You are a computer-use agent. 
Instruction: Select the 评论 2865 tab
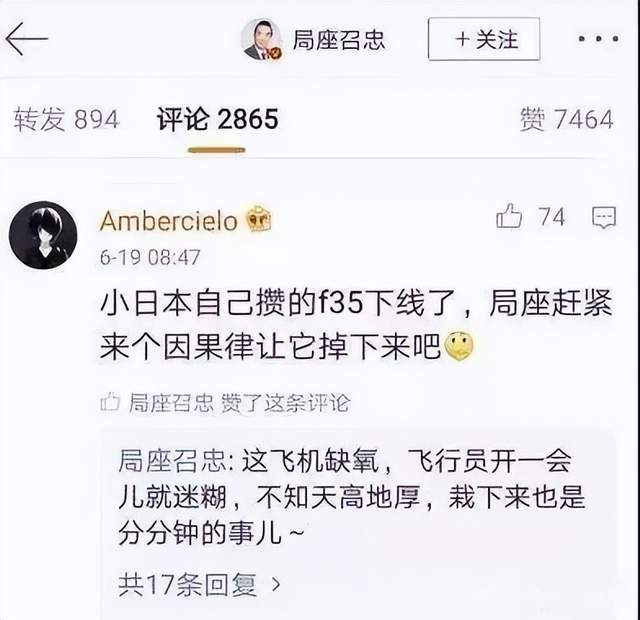[218, 120]
